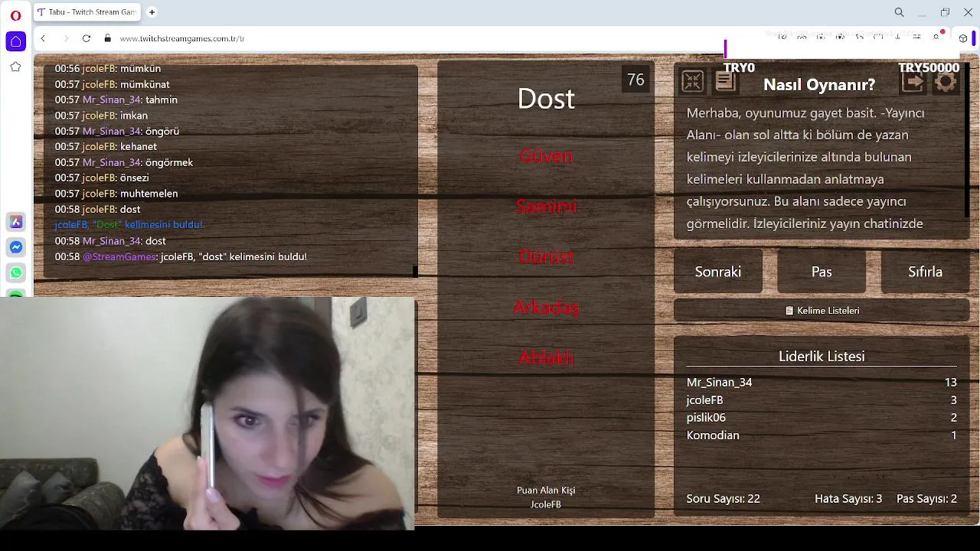This screenshot has height=551, width=980.
Task: Open the document notes icon in game header
Action: (725, 81)
